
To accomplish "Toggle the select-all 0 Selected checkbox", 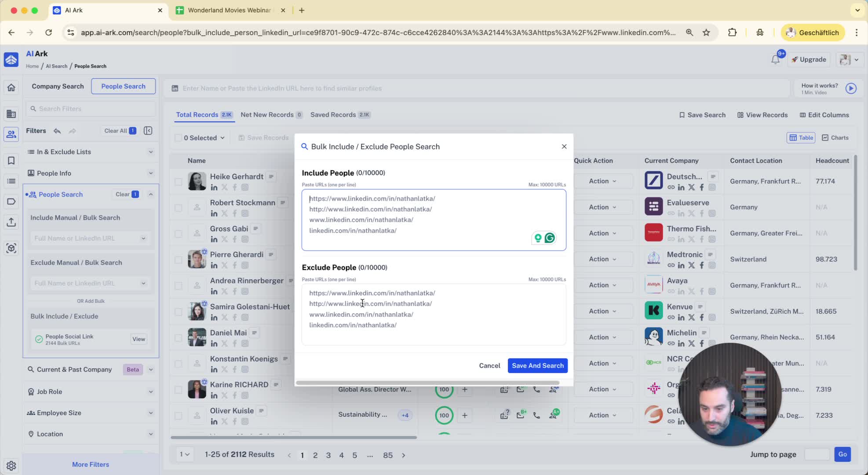I will click(178, 138).
